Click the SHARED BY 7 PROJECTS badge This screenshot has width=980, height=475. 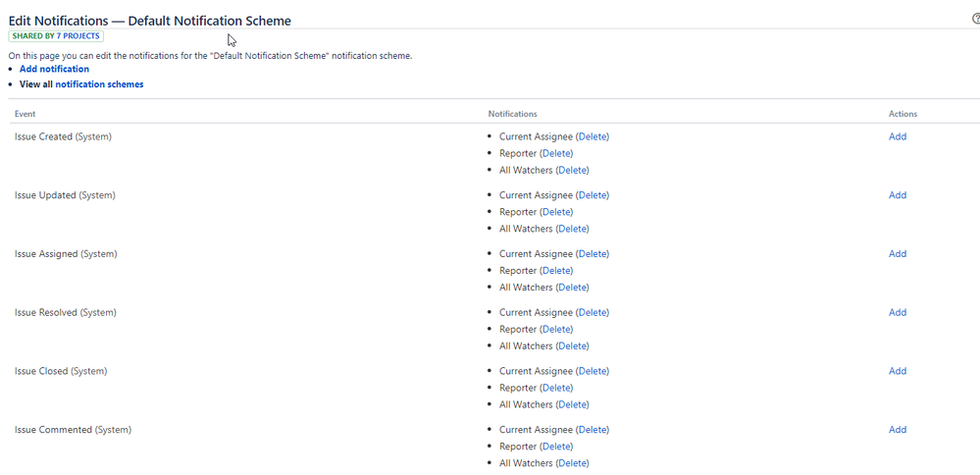pos(56,36)
